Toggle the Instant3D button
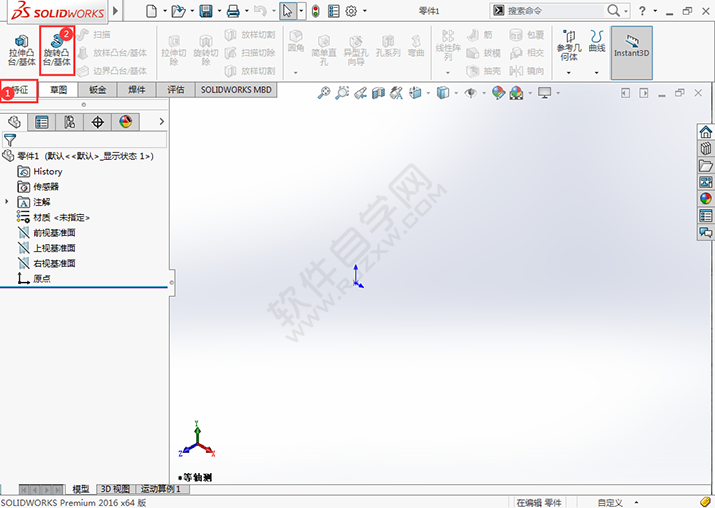Image resolution: width=715 pixels, height=508 pixels. tap(632, 52)
